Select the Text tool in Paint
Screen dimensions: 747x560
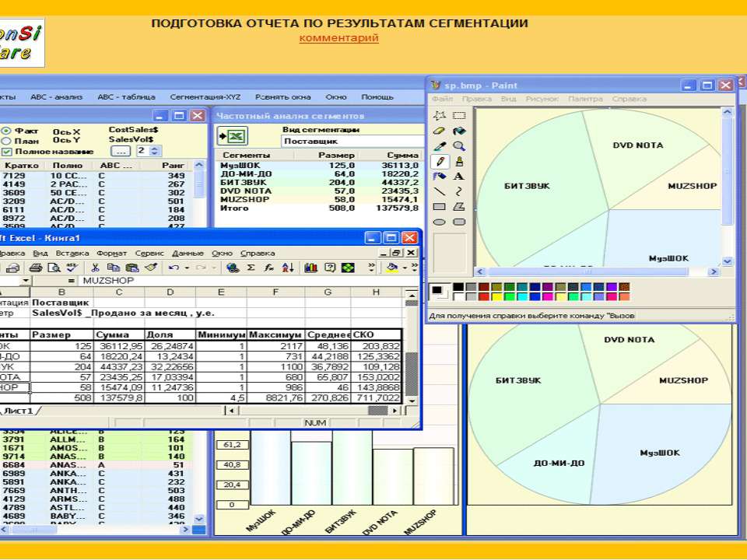click(x=459, y=177)
